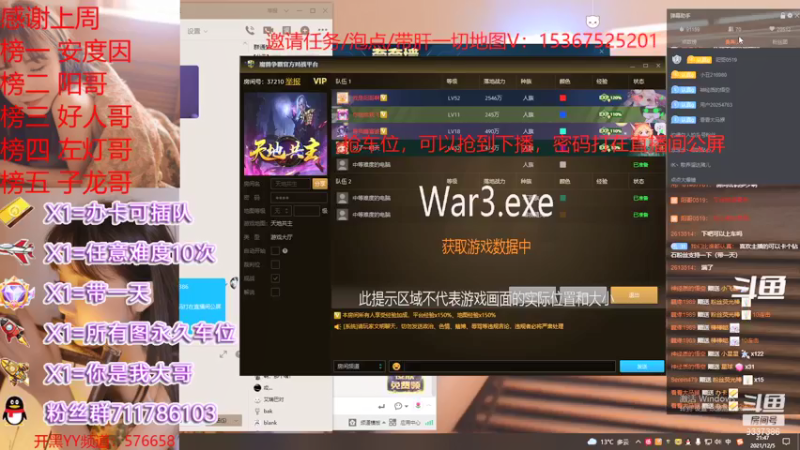Click the 天地共主 map thumbnail
The height and width of the screenshot is (450, 800).
pos(285,134)
